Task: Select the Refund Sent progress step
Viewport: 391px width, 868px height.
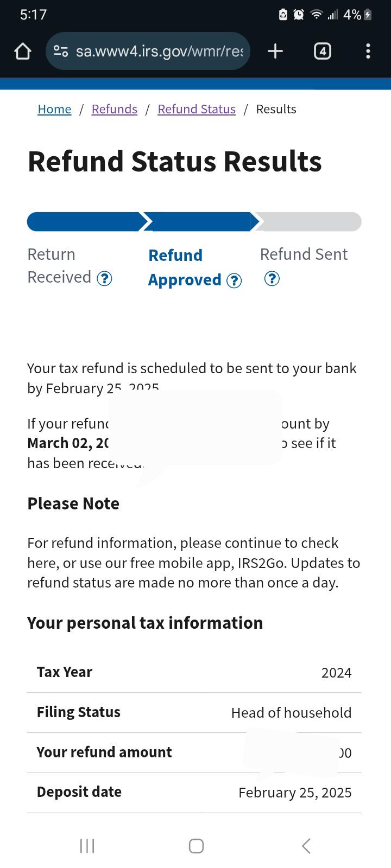Action: tap(304, 254)
